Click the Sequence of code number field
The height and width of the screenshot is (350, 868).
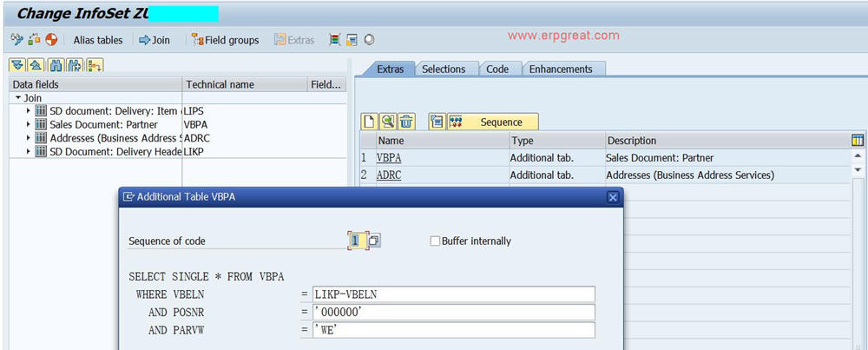356,241
